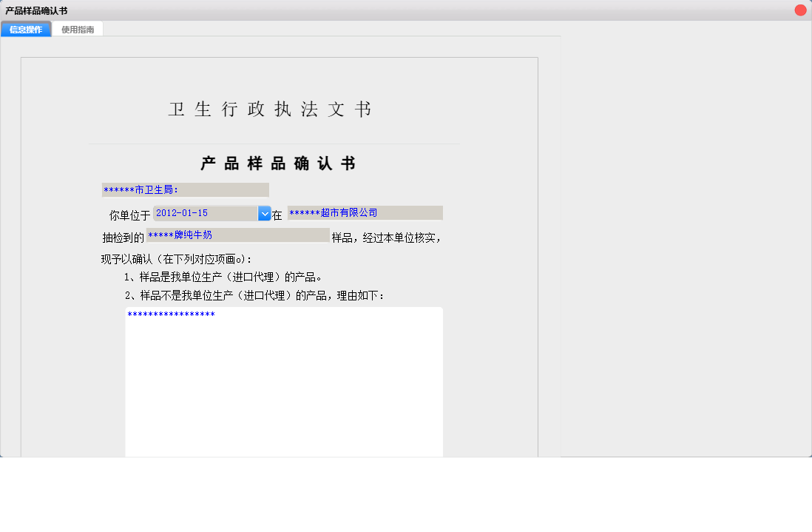Select the 信息操作 tab
812x532 pixels.
pyautogui.click(x=25, y=29)
